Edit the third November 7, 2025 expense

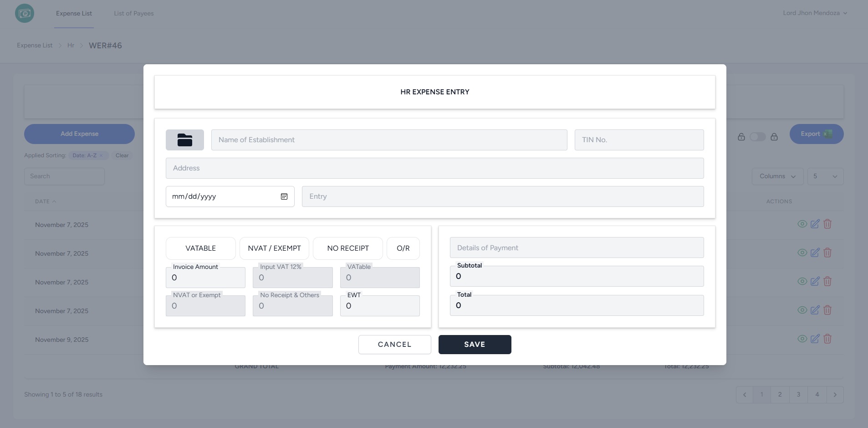click(x=815, y=281)
